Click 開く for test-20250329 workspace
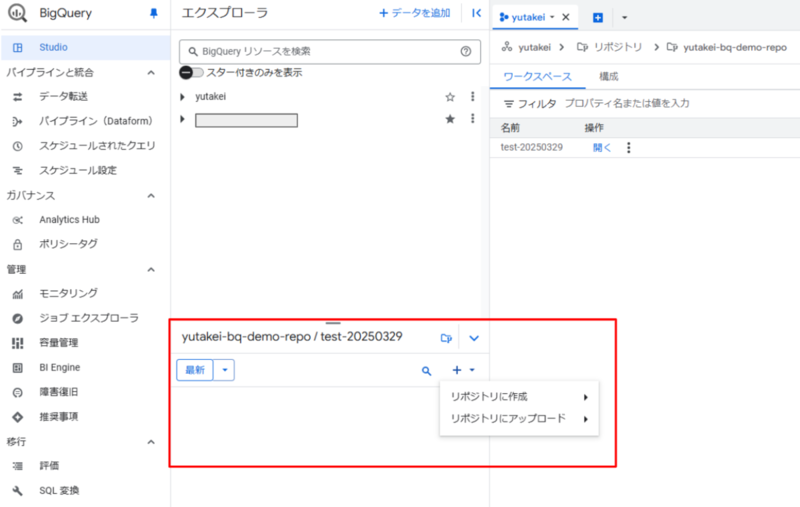Screen dimensions: 800x507 (x=602, y=148)
